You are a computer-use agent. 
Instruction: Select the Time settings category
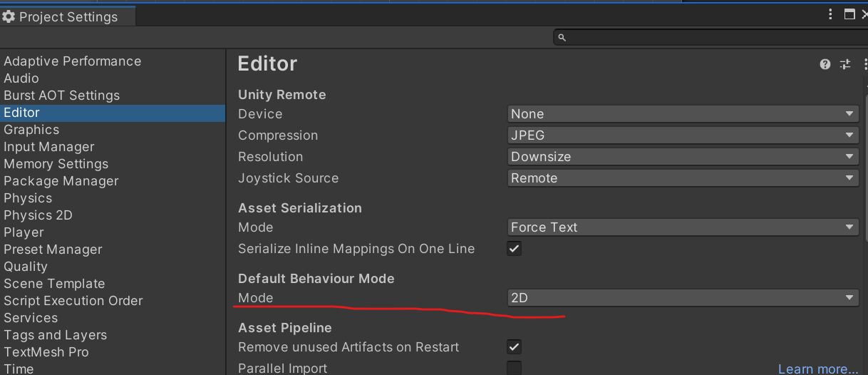click(113, 368)
